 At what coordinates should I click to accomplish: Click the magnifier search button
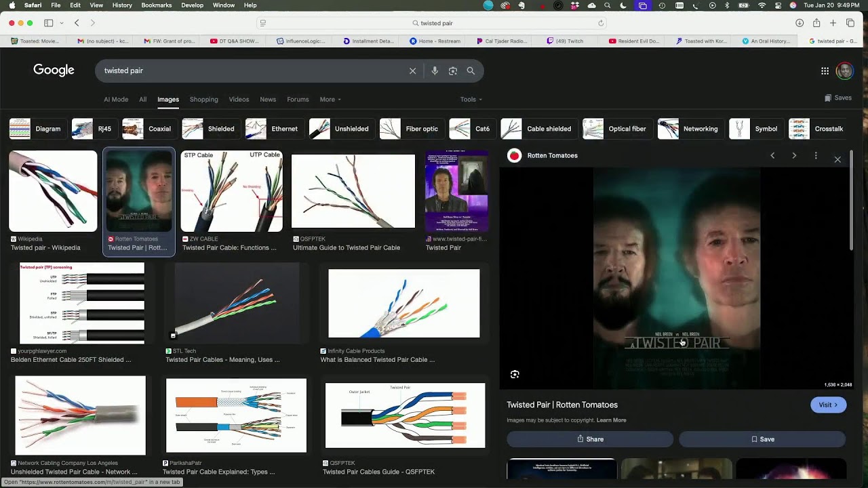(471, 70)
